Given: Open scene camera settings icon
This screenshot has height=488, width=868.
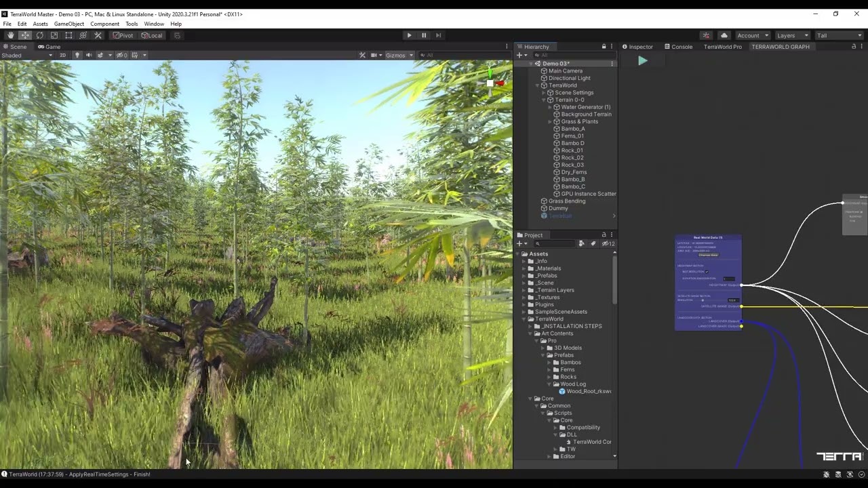Looking at the screenshot, I should click(374, 55).
